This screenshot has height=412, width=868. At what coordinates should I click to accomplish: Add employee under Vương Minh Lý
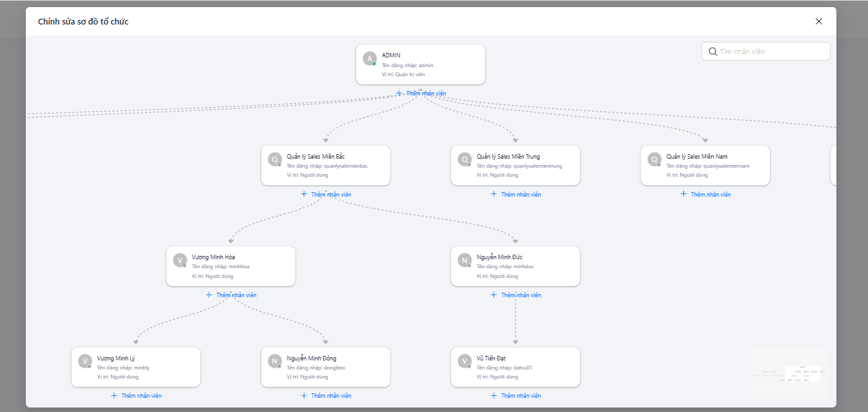136,396
